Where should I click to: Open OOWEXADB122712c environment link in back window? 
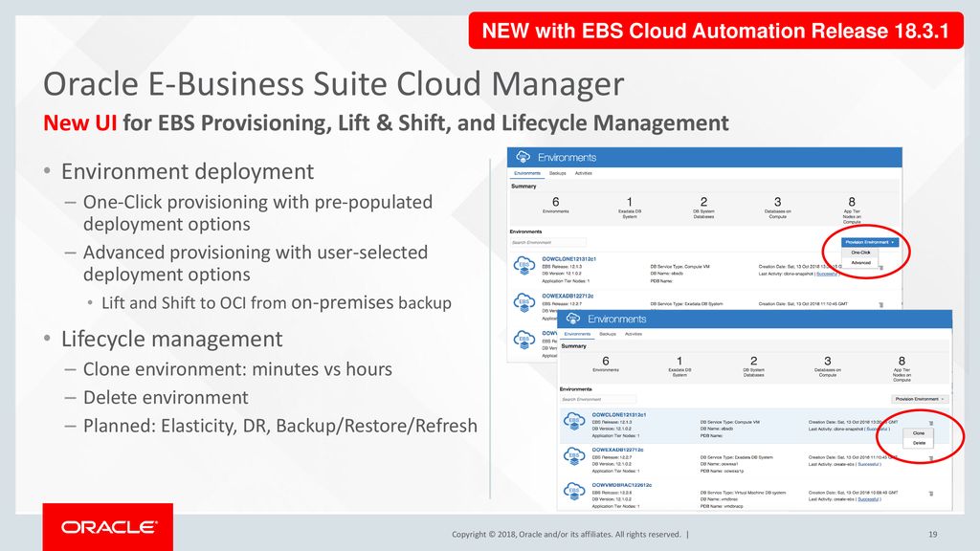pos(568,297)
